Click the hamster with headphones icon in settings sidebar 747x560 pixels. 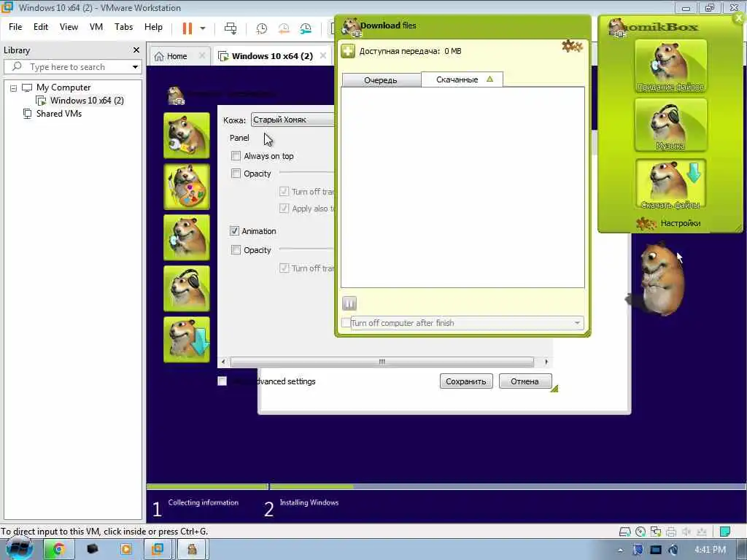tap(187, 289)
